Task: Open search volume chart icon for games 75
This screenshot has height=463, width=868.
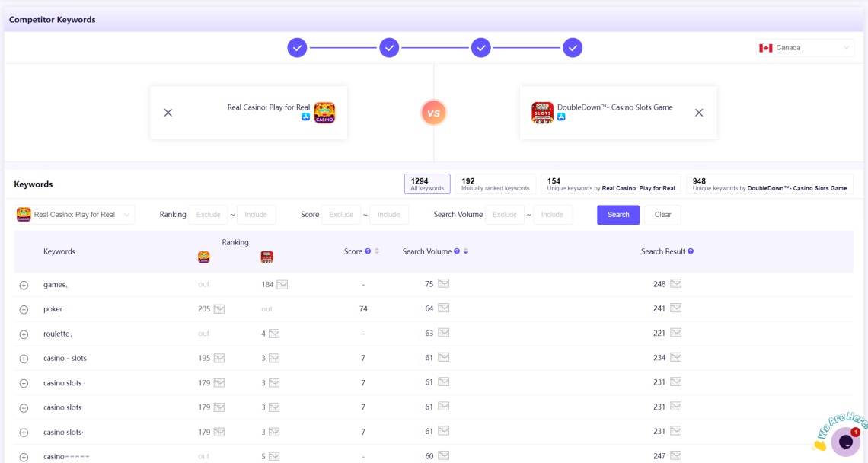Action: coord(443,283)
